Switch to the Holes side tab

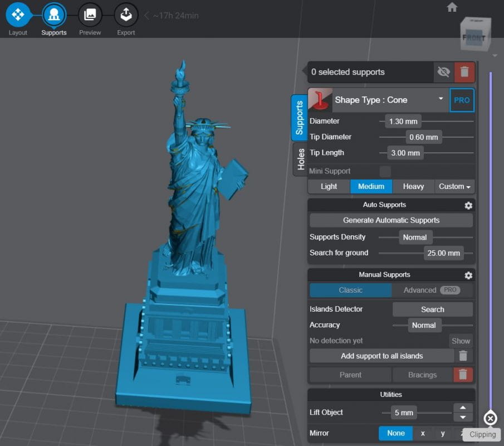coord(301,159)
